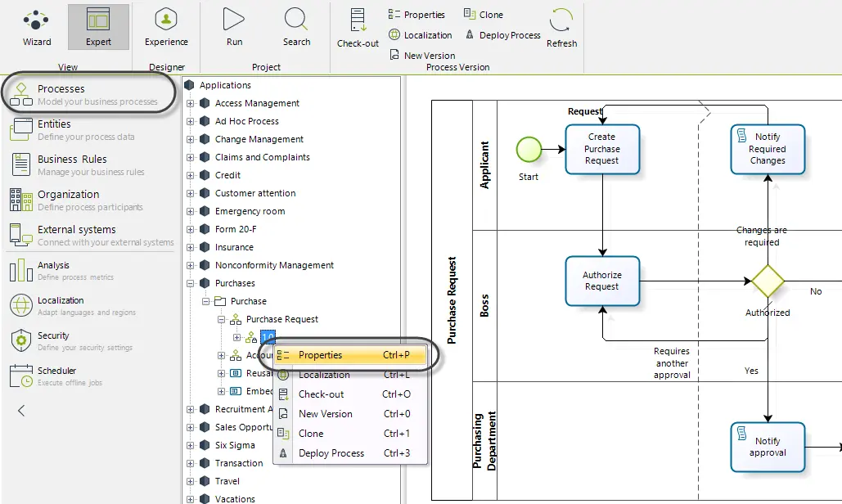Click Refresh in the ribbon
The width and height of the screenshot is (842, 504).
pos(561,28)
